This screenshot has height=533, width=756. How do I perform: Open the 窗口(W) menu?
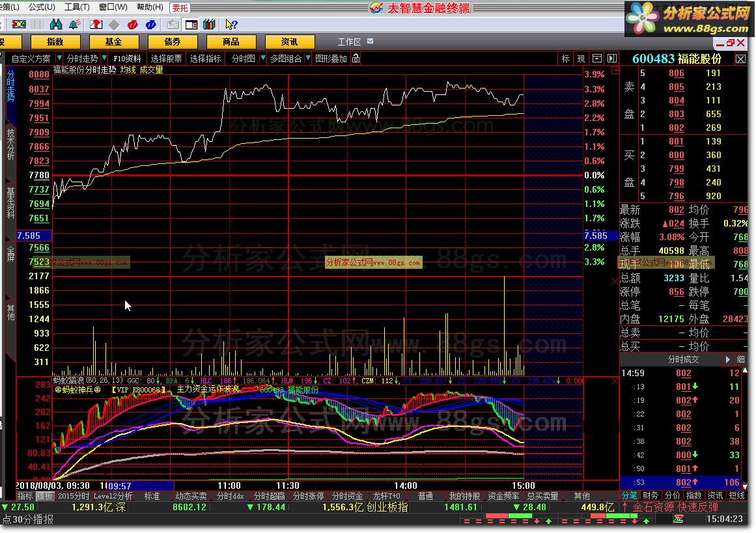click(113, 7)
